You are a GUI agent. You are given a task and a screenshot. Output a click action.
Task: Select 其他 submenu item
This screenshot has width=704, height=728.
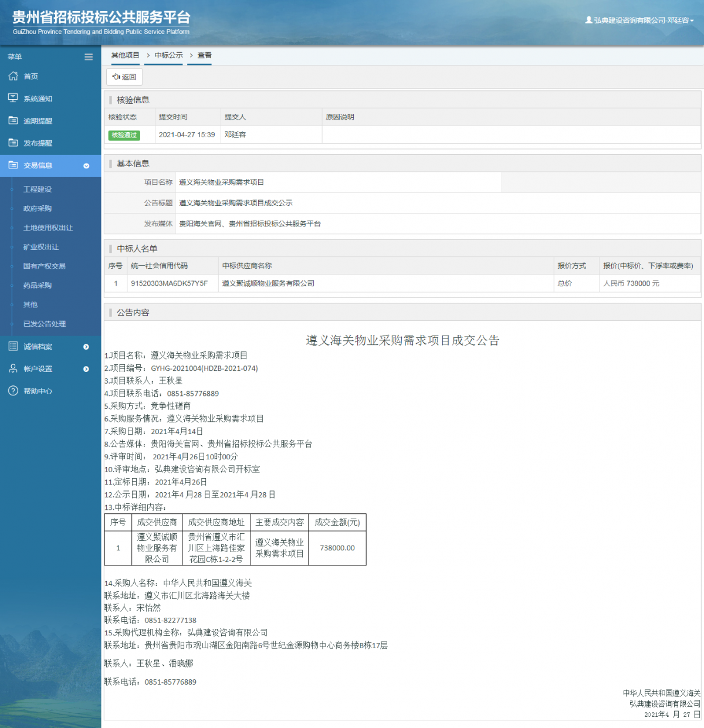point(31,305)
